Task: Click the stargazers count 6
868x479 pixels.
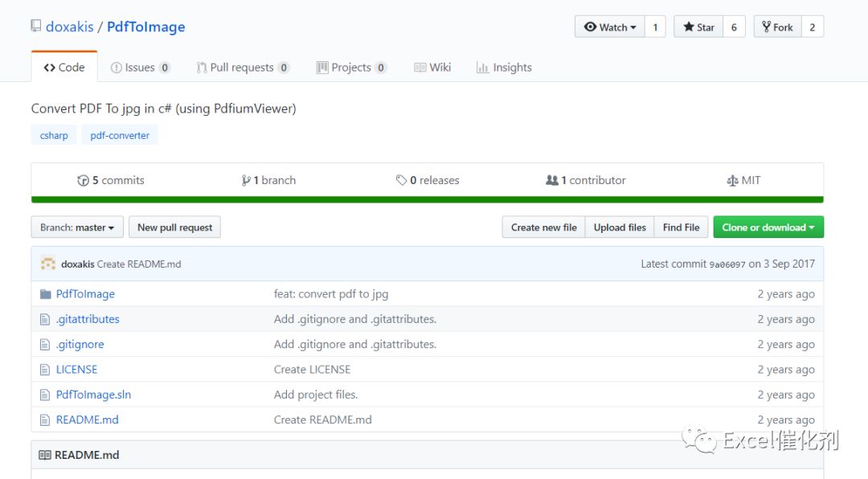Action: click(734, 27)
